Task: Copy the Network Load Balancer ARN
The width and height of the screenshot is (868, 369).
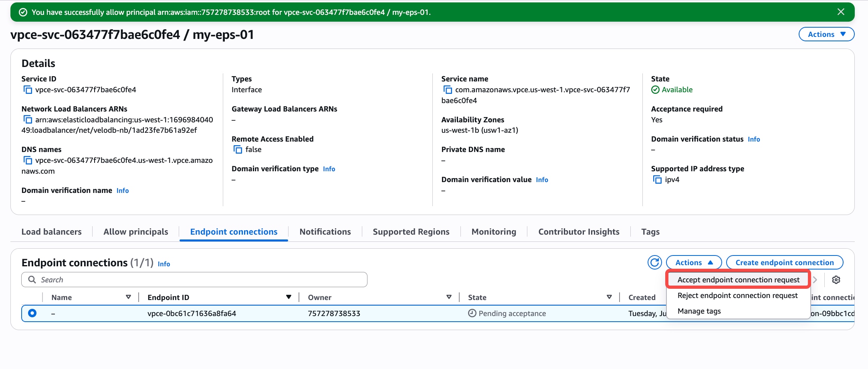Action: tap(28, 120)
